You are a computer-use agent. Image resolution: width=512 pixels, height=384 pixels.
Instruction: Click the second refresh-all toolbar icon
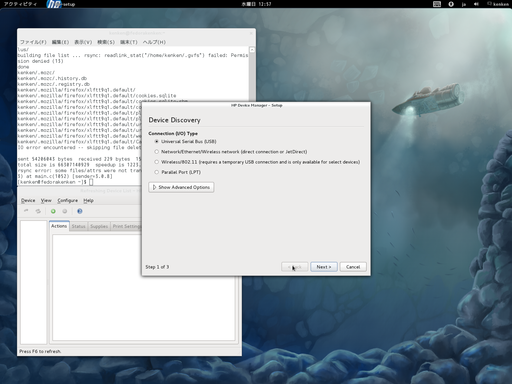tap(38, 211)
